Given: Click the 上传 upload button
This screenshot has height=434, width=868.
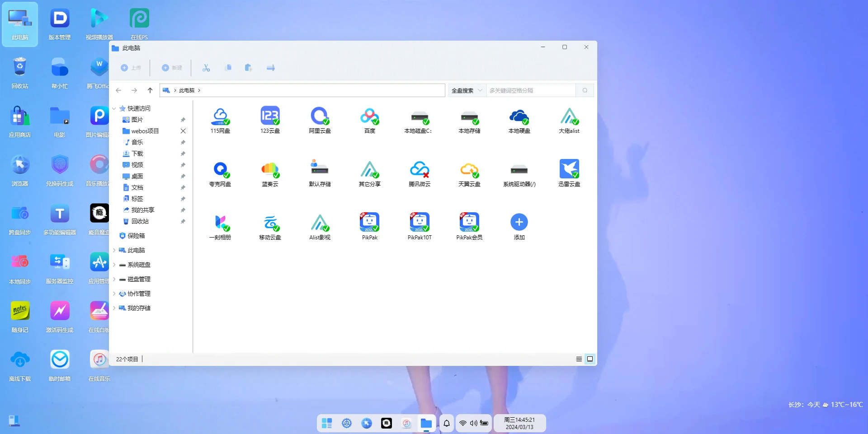Looking at the screenshot, I should [x=131, y=68].
